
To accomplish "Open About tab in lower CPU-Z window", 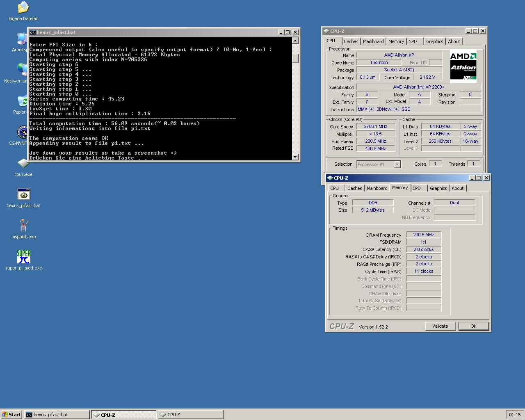I will (458, 188).
